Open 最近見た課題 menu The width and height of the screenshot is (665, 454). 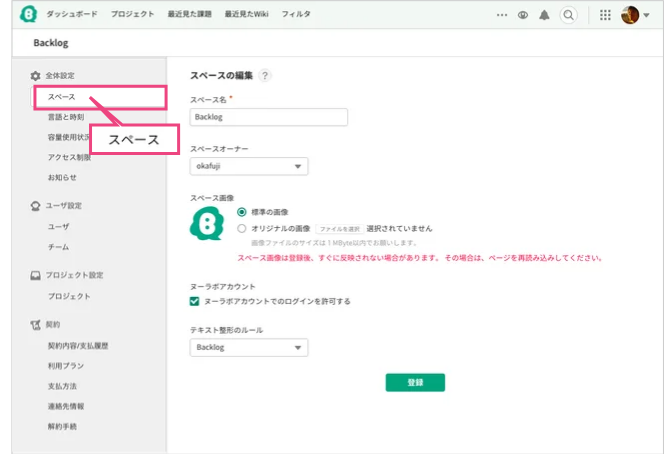click(x=189, y=14)
